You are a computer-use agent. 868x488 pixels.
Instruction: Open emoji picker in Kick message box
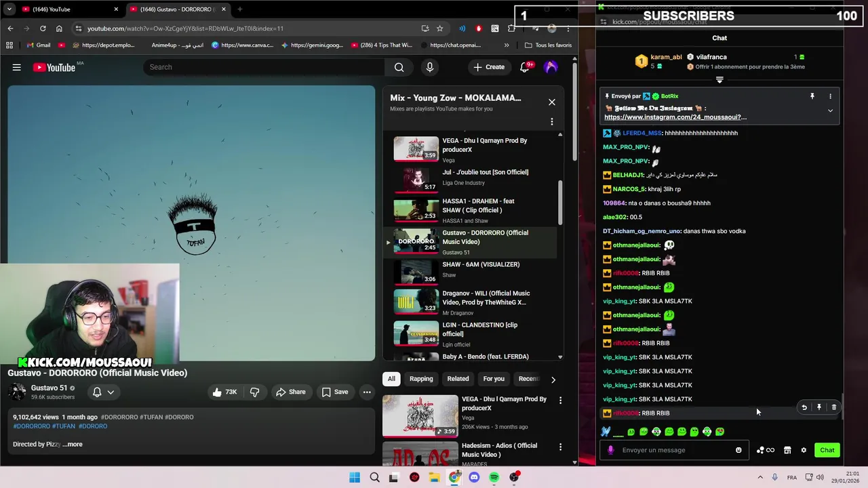click(738, 450)
